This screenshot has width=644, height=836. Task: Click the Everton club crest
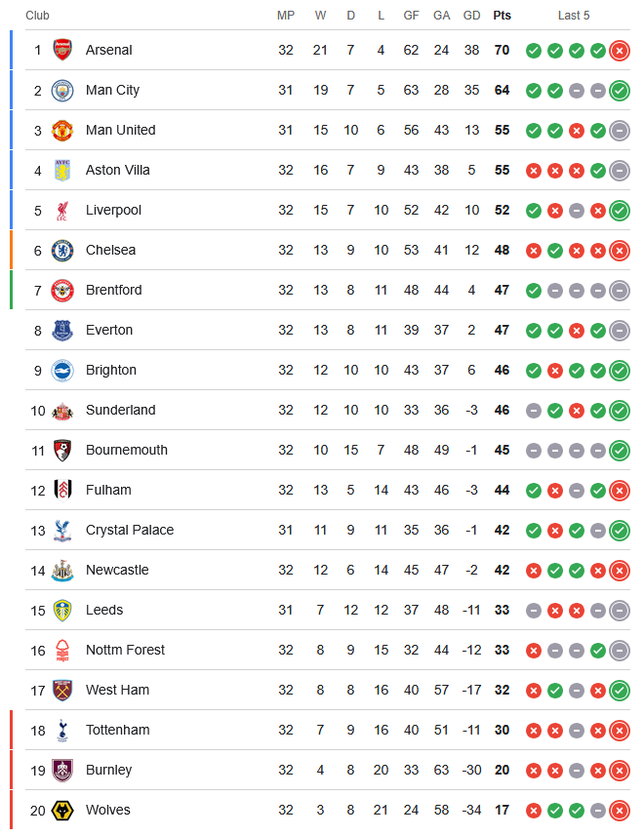[60, 330]
